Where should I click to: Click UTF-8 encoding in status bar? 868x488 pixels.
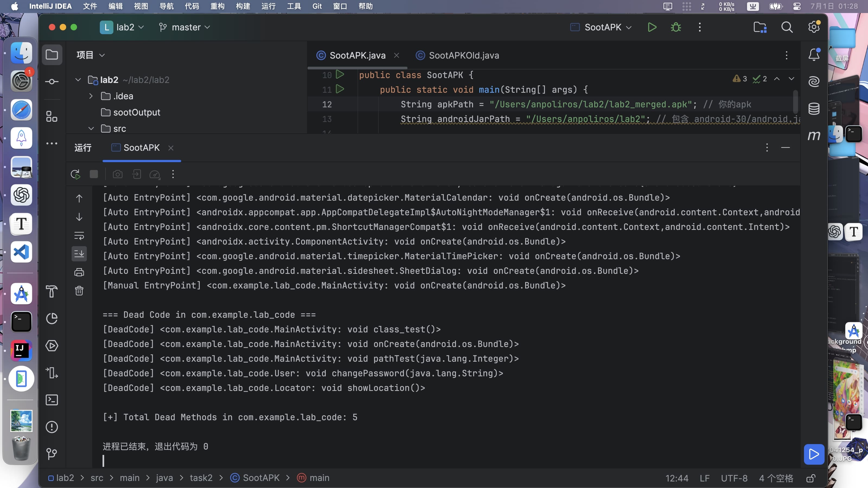tap(734, 478)
